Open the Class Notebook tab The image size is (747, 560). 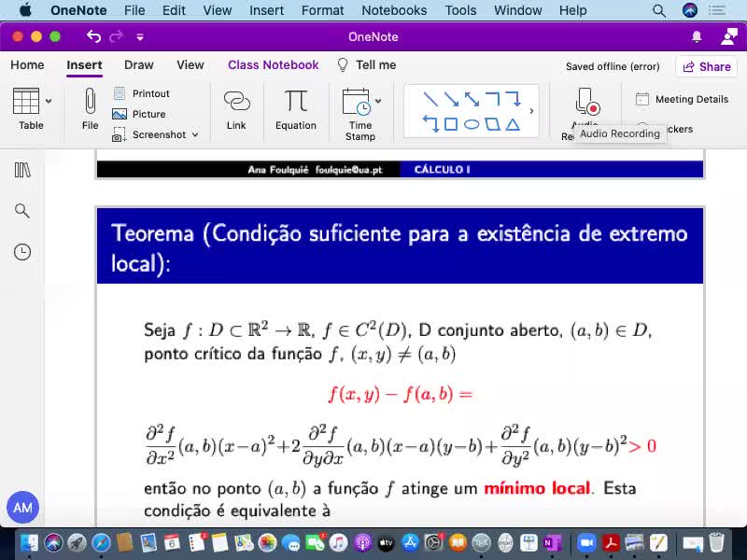273,65
